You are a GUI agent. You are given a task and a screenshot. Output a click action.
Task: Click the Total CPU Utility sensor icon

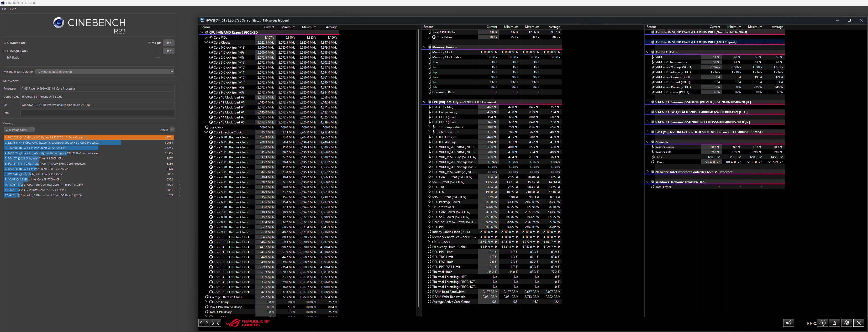(x=430, y=32)
